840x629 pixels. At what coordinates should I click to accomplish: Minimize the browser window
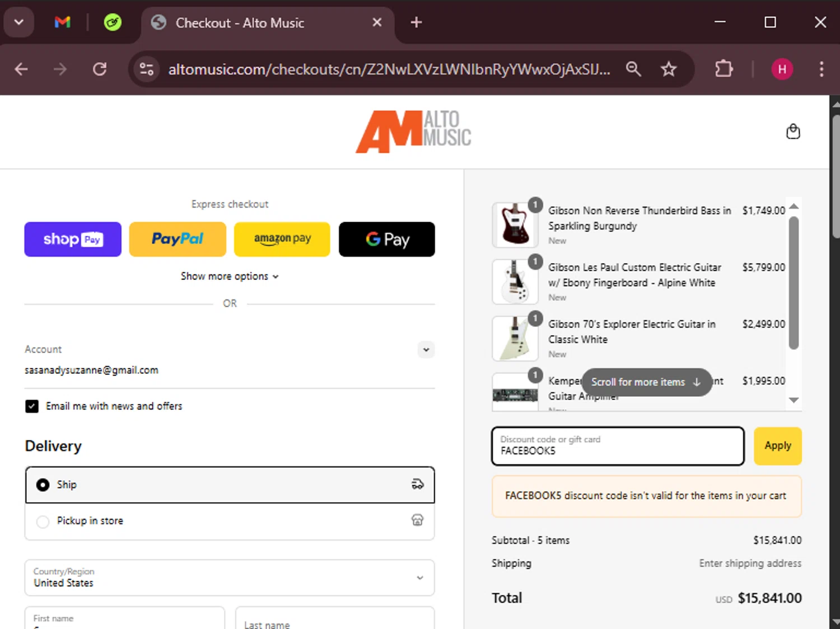pyautogui.click(x=720, y=22)
